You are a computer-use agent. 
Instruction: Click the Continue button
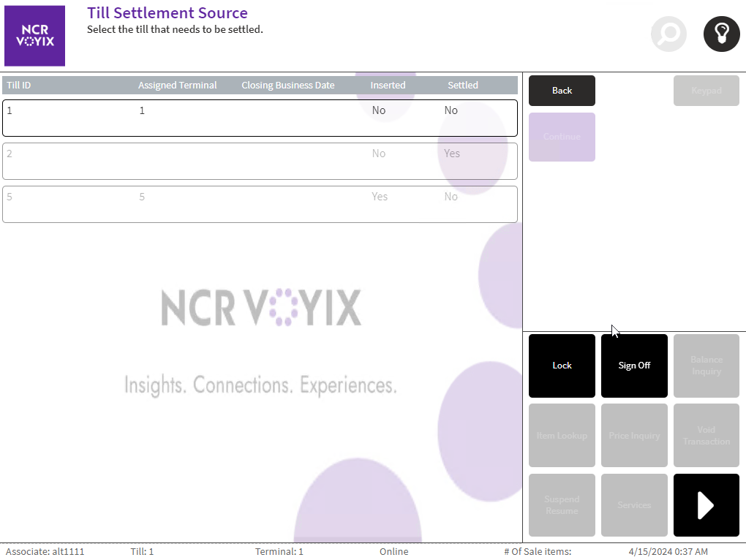[x=562, y=137]
